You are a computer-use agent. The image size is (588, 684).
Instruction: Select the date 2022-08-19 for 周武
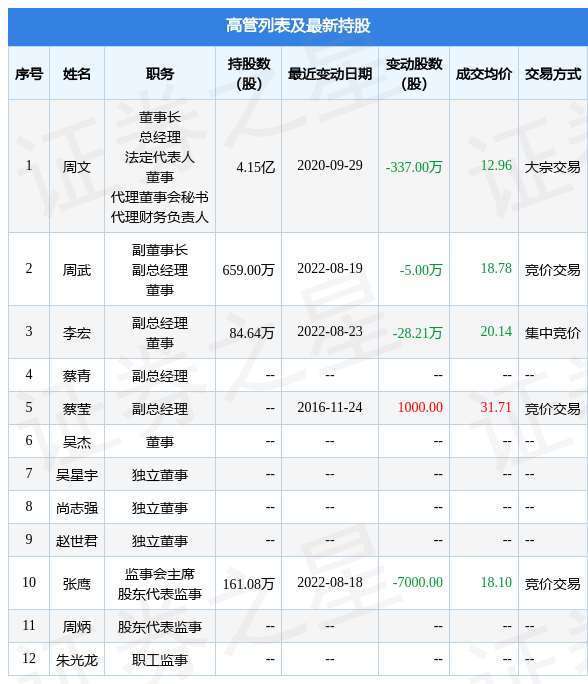click(x=330, y=269)
